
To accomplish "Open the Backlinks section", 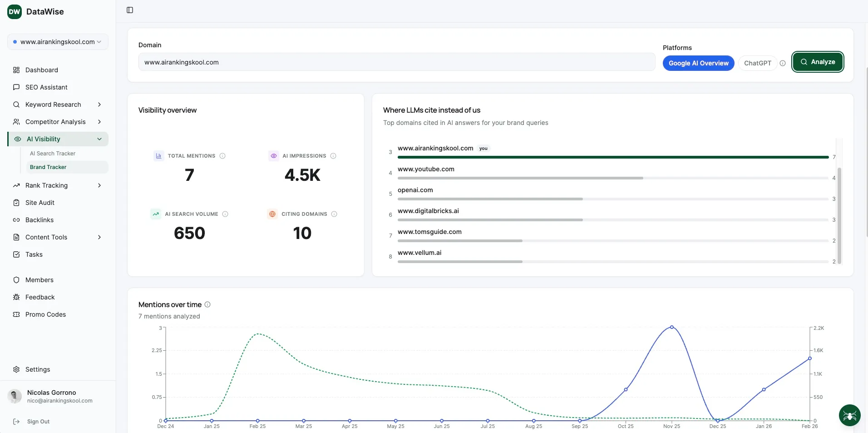I will 39,219.
